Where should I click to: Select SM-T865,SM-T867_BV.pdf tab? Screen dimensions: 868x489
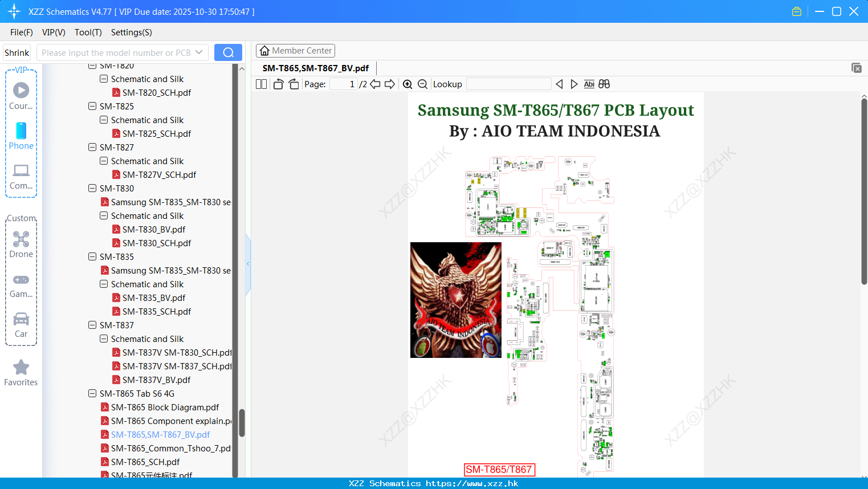tap(316, 68)
